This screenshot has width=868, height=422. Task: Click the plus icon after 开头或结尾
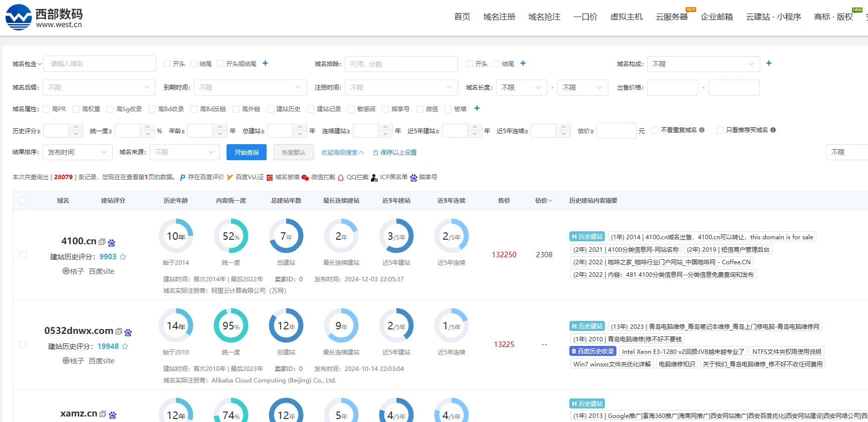pyautogui.click(x=265, y=63)
